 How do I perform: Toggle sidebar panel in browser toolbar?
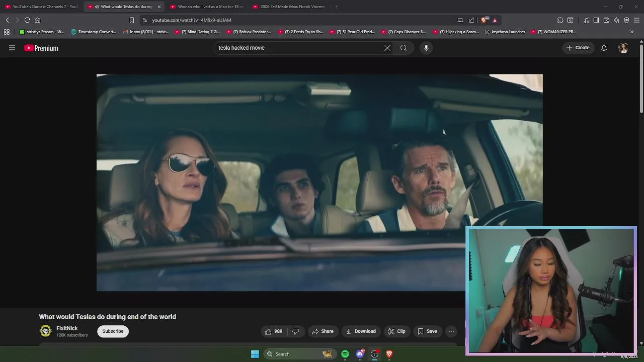point(596,20)
